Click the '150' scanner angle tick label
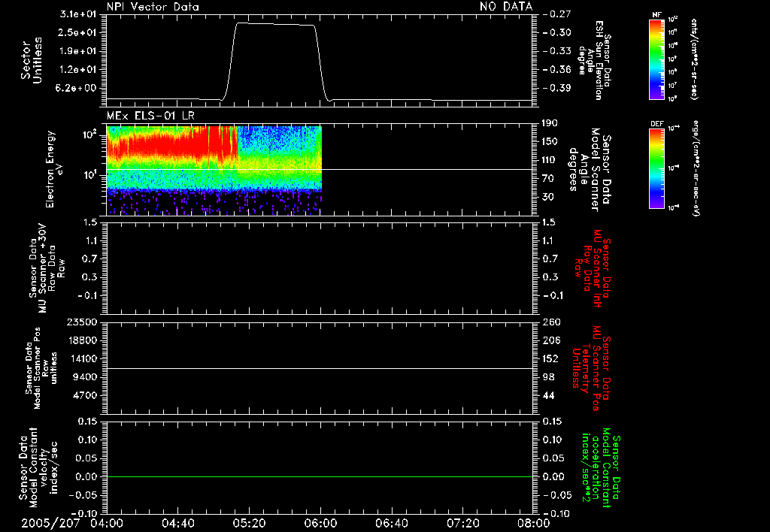Viewport: 770px width, 532px height. 550,142
